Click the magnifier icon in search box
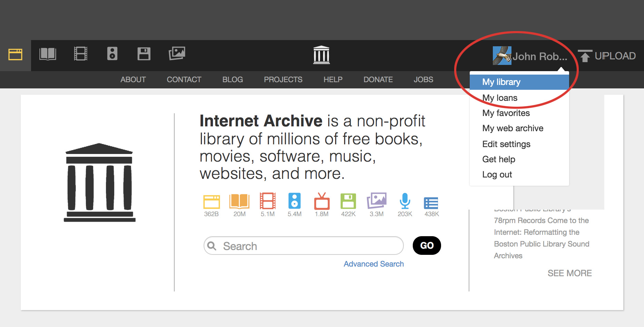This screenshot has width=644, height=327. click(x=212, y=246)
